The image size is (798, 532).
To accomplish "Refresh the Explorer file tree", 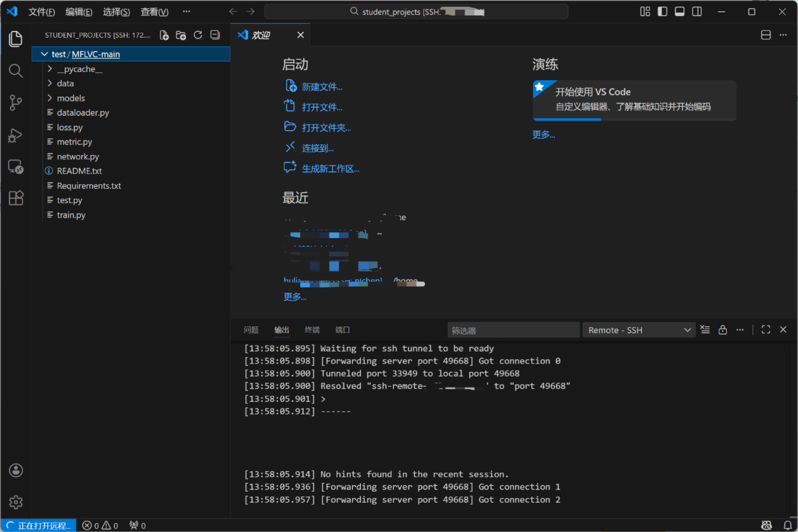I will tap(198, 35).
